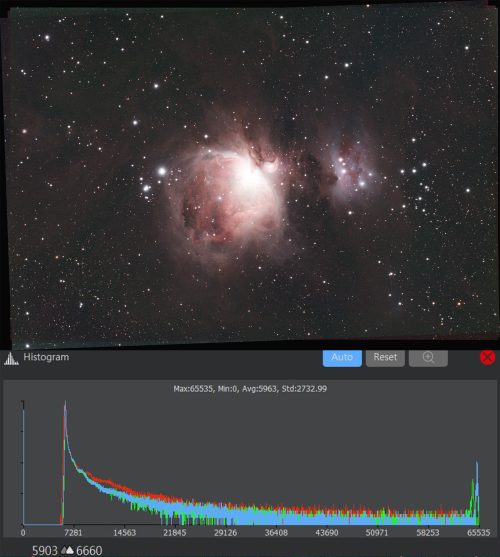
Task: Click the 50971 axis label
Action: (377, 532)
